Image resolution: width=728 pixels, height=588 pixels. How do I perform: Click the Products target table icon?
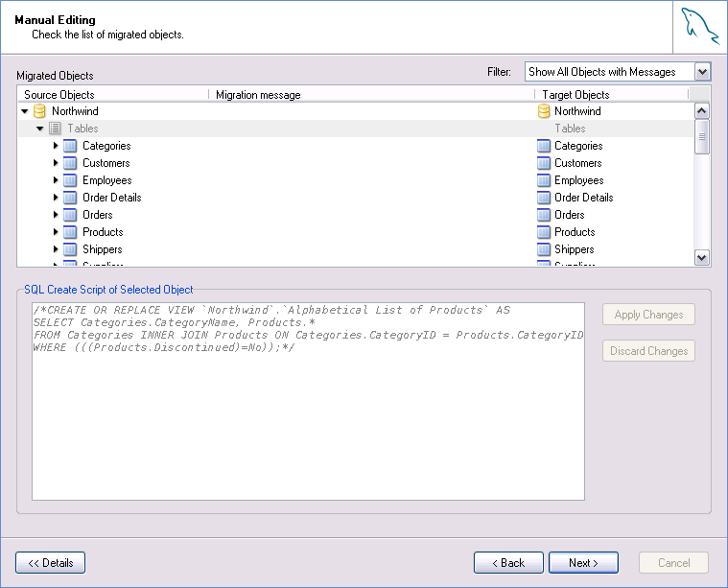click(x=544, y=232)
